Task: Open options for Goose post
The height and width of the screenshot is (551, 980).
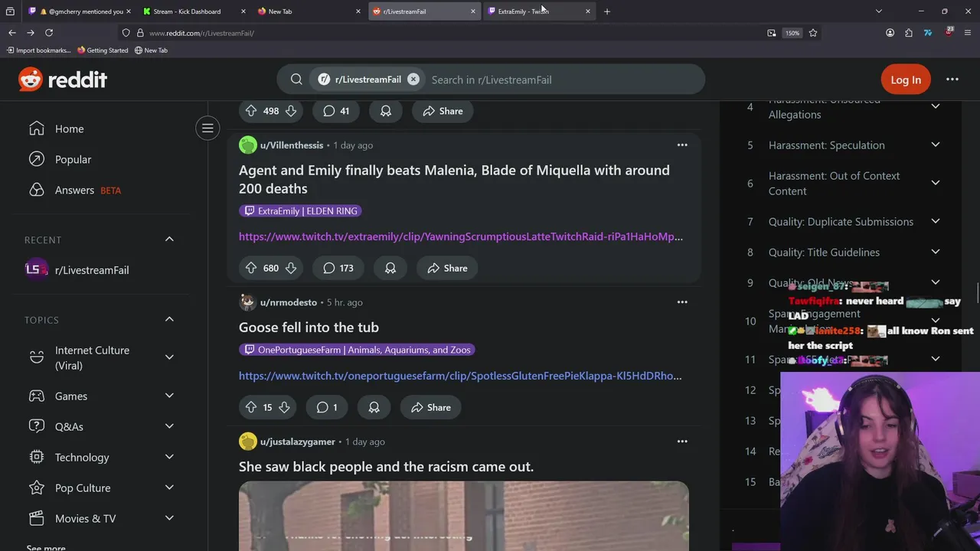Action: [x=682, y=302]
